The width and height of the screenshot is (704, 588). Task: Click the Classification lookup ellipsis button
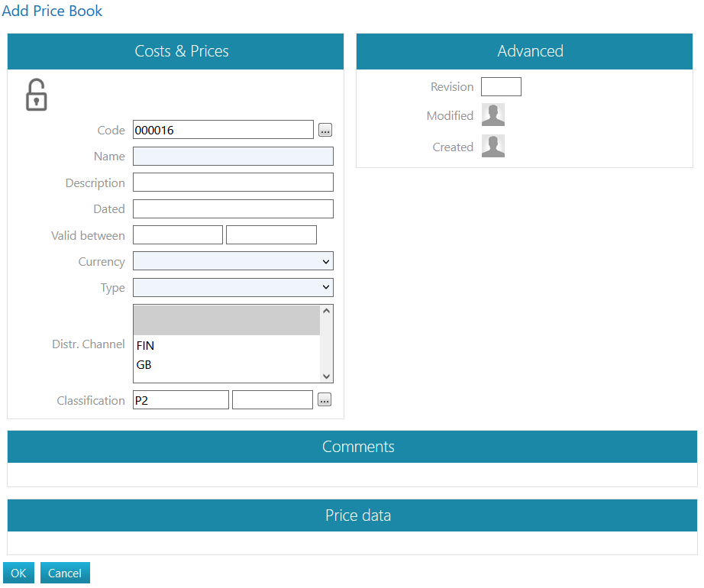[325, 399]
